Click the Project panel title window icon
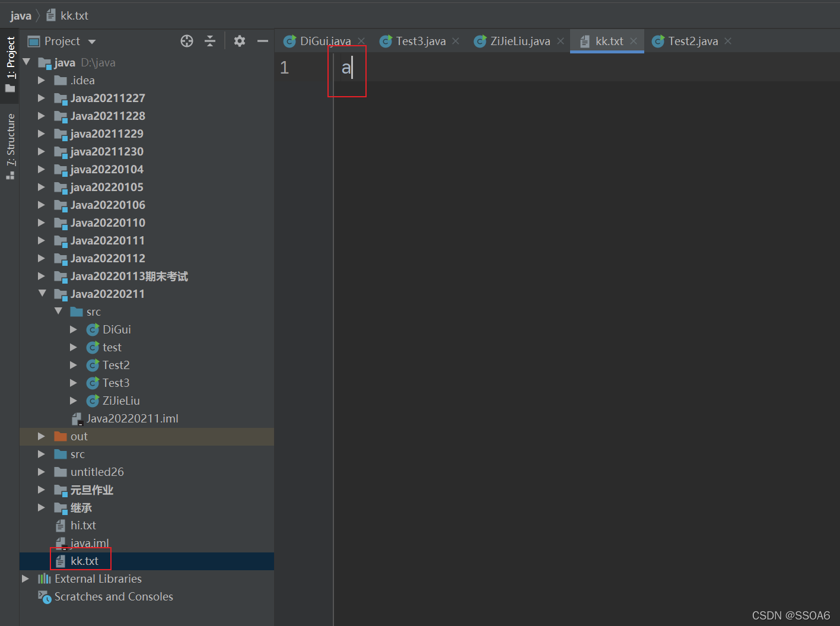 (34, 42)
